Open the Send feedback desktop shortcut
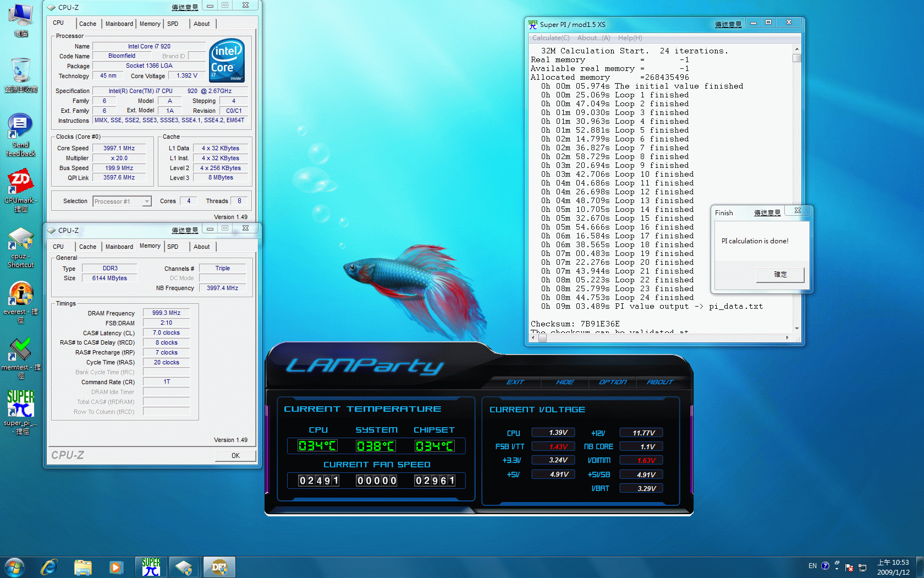 click(20, 135)
